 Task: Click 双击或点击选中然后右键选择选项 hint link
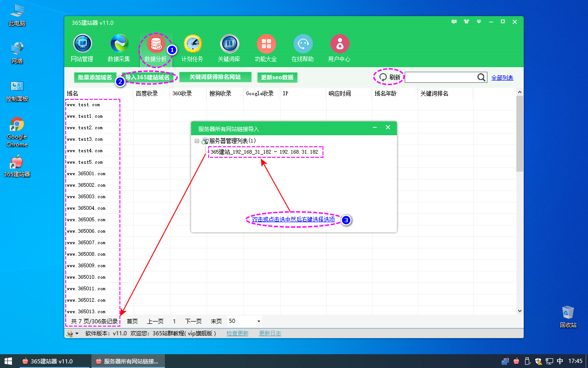pos(294,219)
